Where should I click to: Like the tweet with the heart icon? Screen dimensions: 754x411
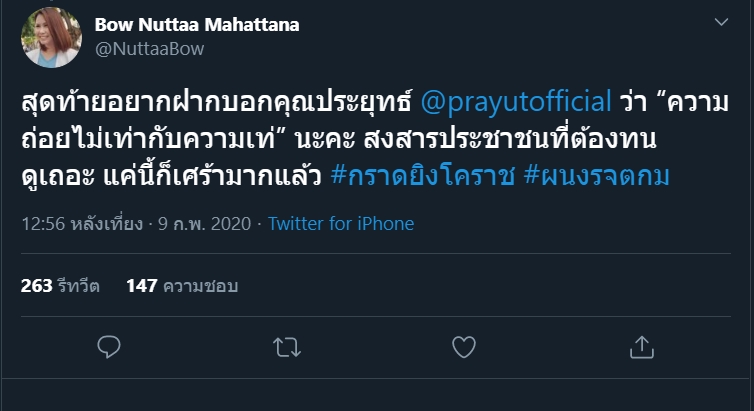pyautogui.click(x=463, y=346)
